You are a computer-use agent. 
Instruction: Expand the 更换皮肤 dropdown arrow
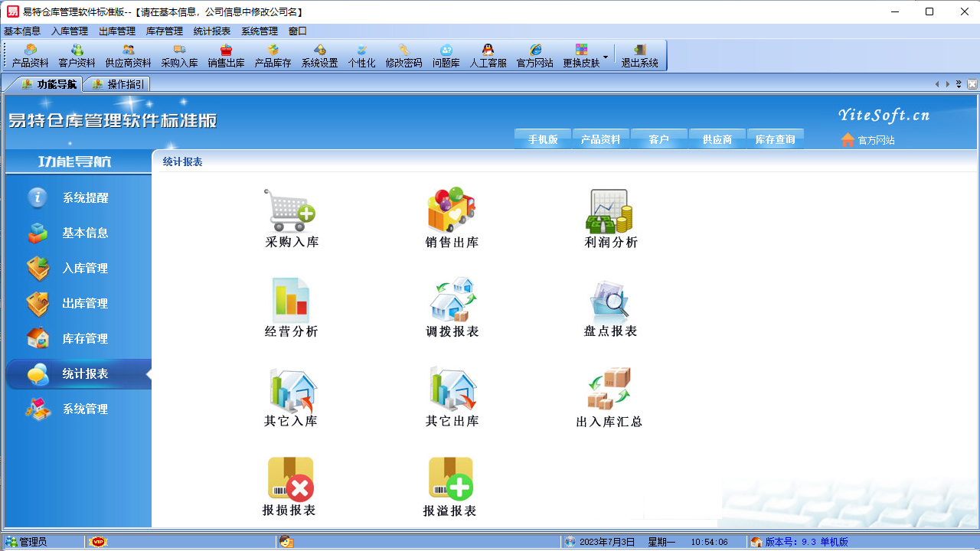point(606,57)
